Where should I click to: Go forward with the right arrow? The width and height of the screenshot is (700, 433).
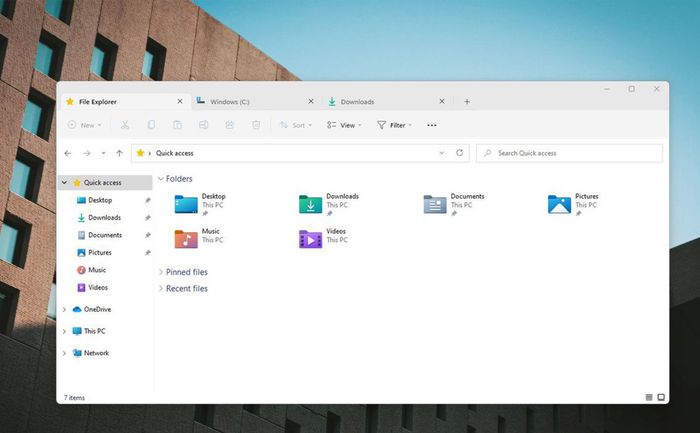pyautogui.click(x=87, y=153)
